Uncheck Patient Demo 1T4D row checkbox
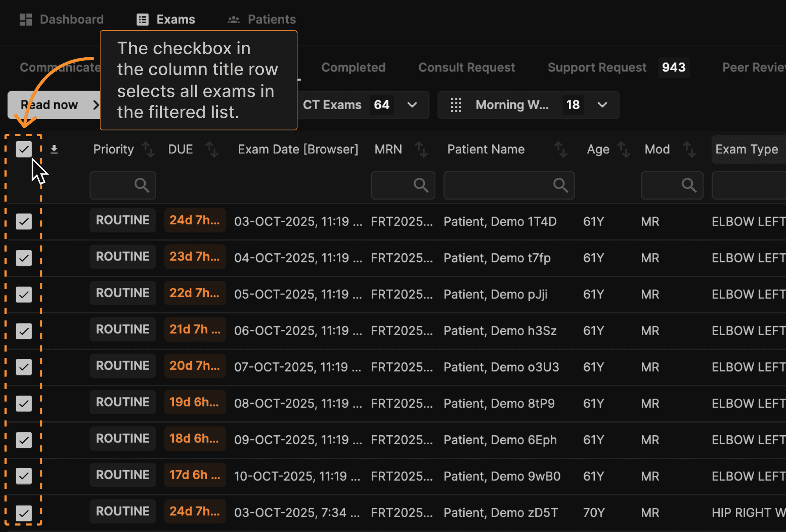786x532 pixels. click(x=24, y=221)
